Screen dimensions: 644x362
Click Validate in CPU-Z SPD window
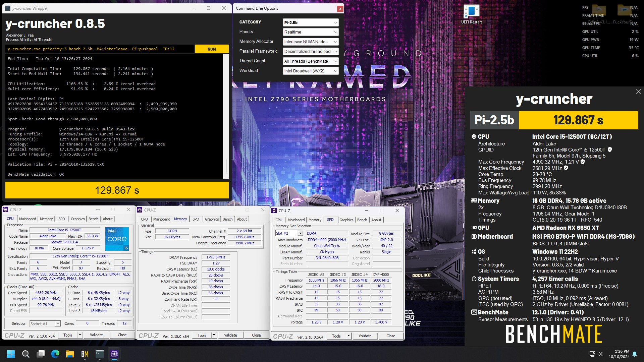tap(365, 336)
